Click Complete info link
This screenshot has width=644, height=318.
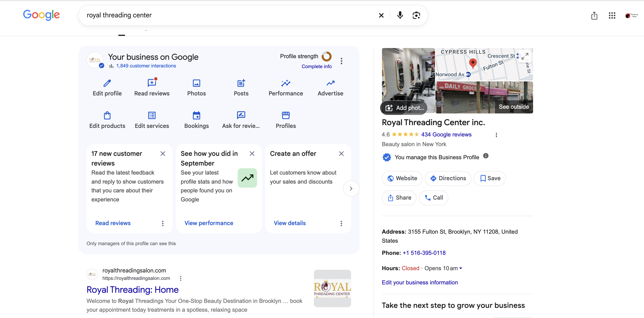(x=317, y=67)
